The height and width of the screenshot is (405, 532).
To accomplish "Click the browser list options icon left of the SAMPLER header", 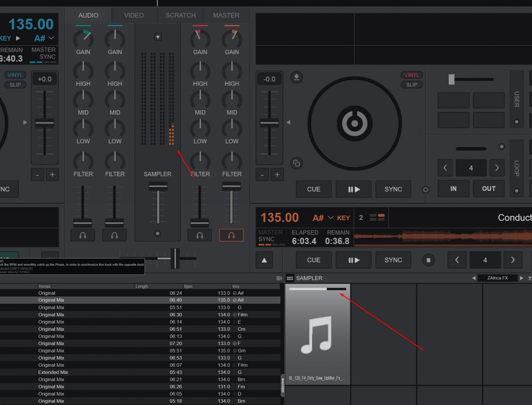I will point(279,278).
